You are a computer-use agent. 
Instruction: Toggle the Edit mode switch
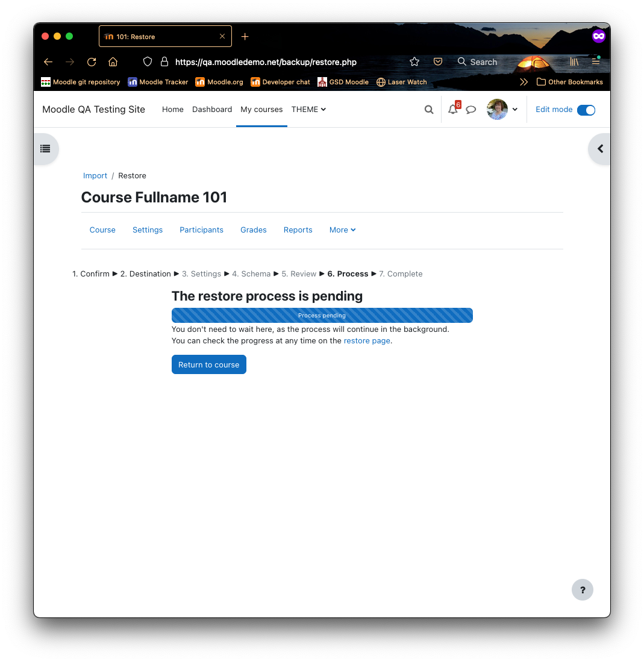[586, 110]
